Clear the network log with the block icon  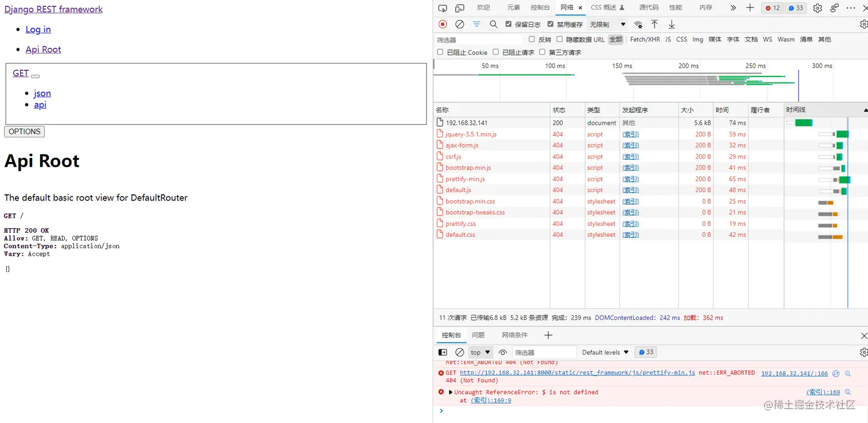click(x=460, y=24)
